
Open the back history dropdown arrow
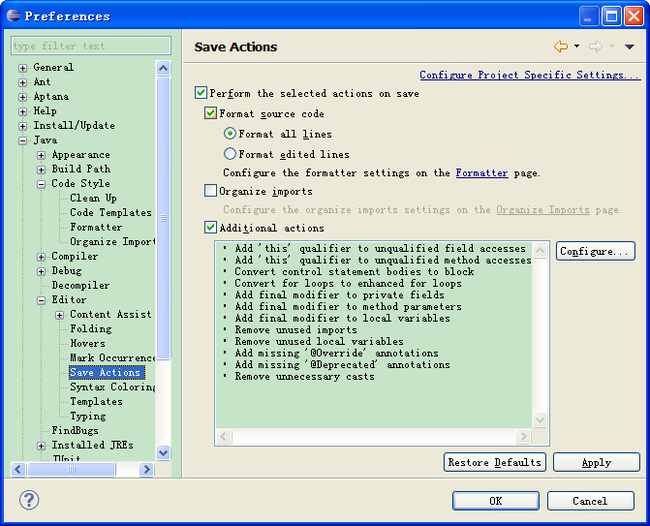[577, 46]
